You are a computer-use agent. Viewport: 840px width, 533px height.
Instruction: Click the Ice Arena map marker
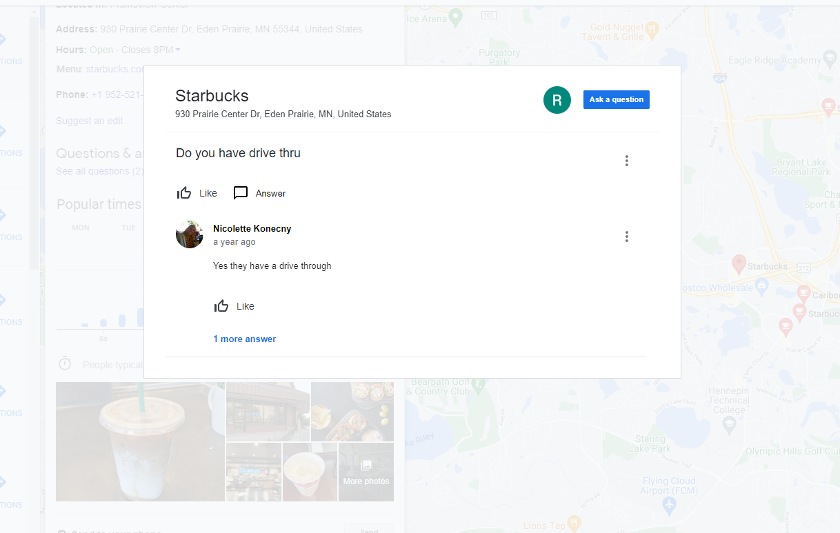click(x=455, y=17)
